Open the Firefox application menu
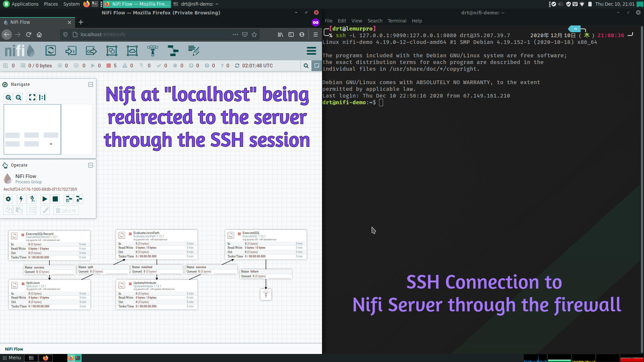644x362 pixels. pyautogui.click(x=315, y=35)
